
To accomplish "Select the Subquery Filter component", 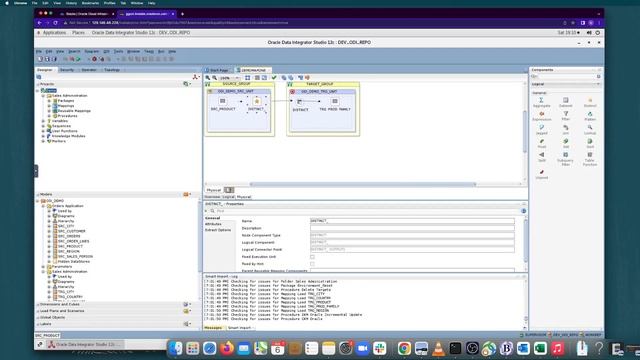I will pyautogui.click(x=565, y=159).
